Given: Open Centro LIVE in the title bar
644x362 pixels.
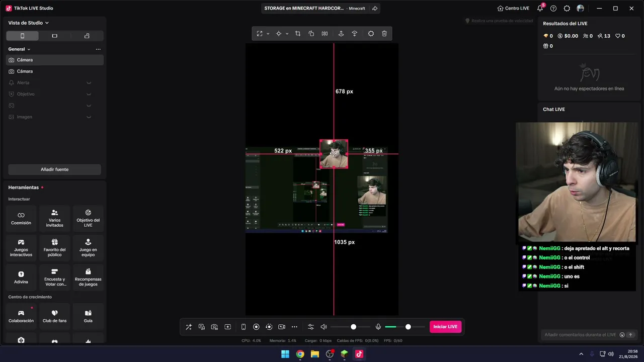Looking at the screenshot, I should [513, 8].
